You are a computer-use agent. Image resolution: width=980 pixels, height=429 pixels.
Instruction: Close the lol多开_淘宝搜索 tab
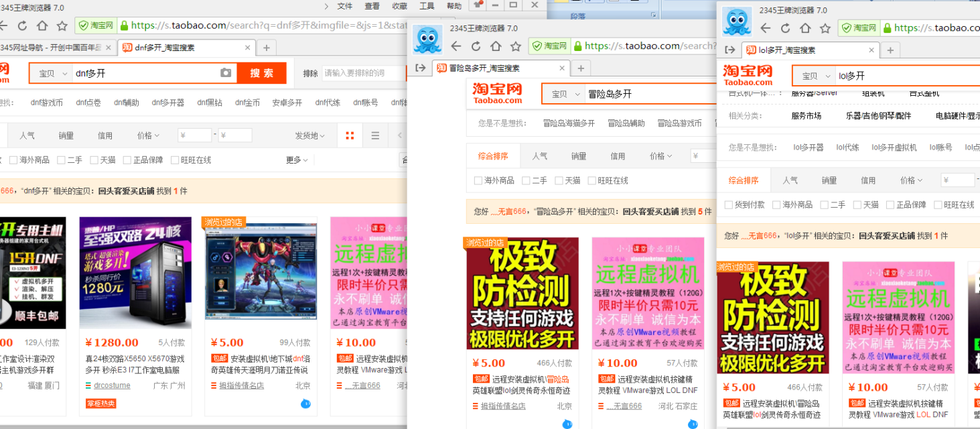tap(871, 50)
